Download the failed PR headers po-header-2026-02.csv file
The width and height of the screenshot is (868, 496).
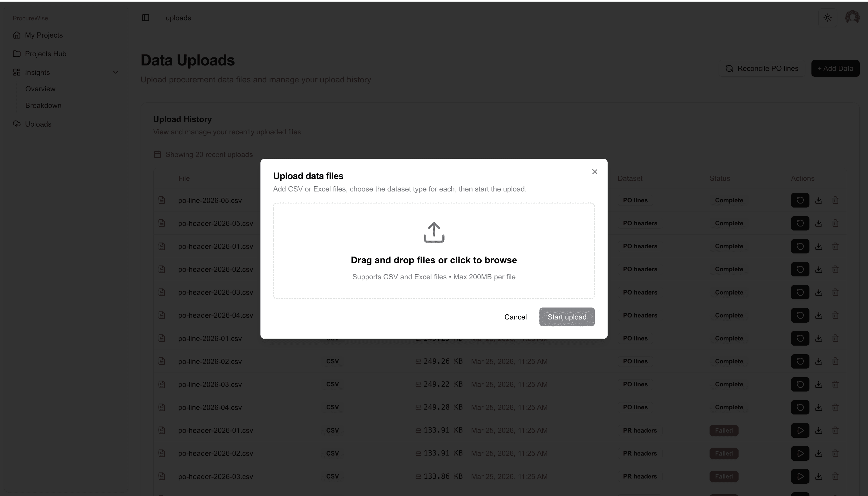tap(819, 454)
